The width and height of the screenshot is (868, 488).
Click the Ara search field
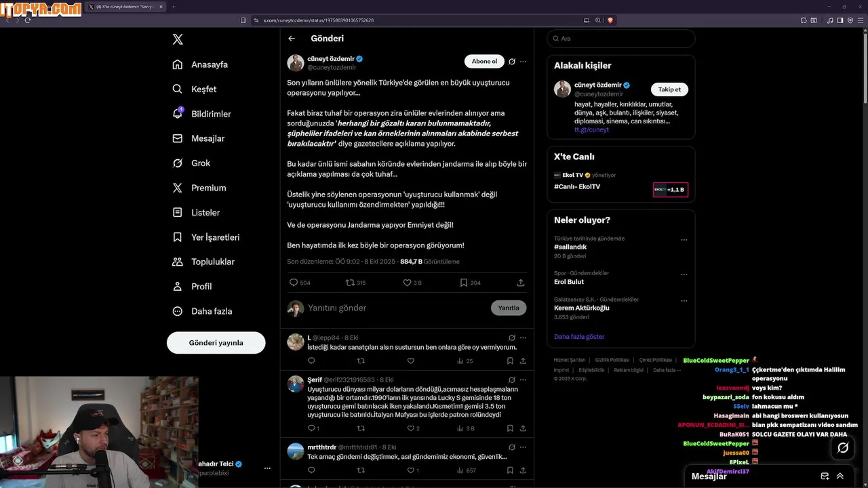point(620,39)
